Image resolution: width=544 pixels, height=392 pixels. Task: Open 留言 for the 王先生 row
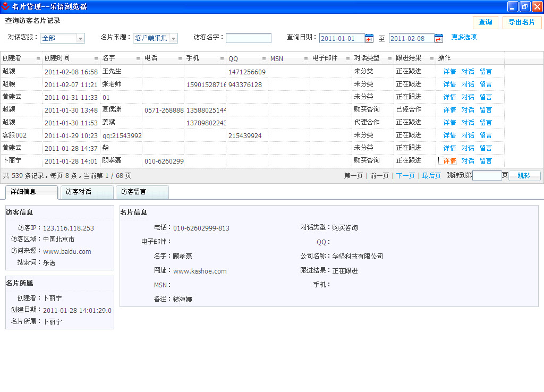point(486,72)
